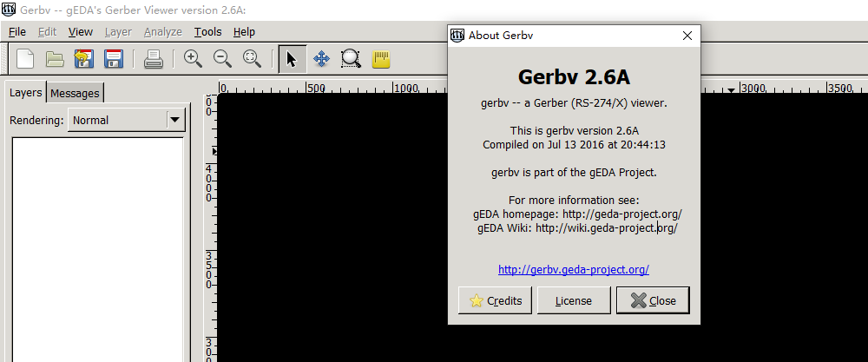Click the 'Rendering:' label
The height and width of the screenshot is (362, 868).
click(36, 120)
